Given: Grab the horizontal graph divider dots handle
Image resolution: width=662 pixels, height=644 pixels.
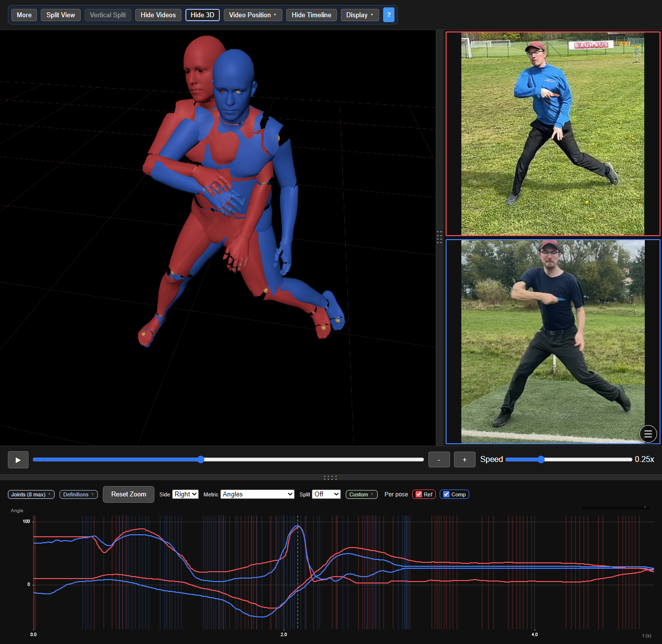Looking at the screenshot, I should point(331,477).
